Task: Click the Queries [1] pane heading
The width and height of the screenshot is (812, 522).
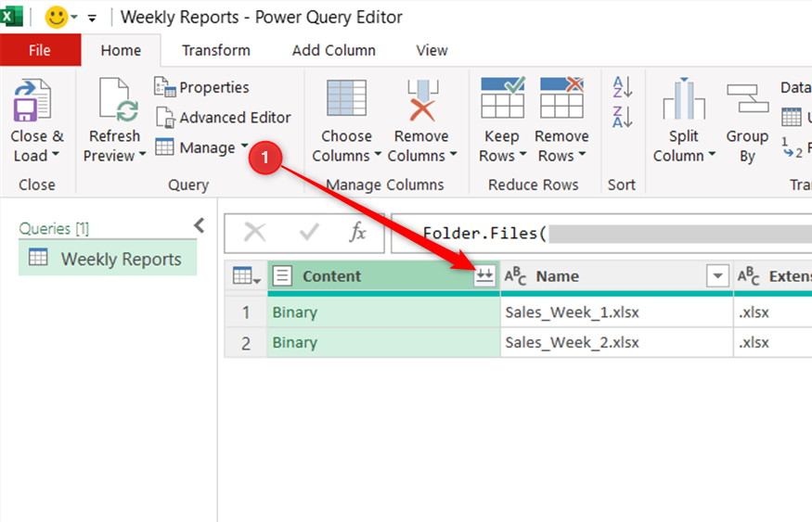Action: (54, 228)
